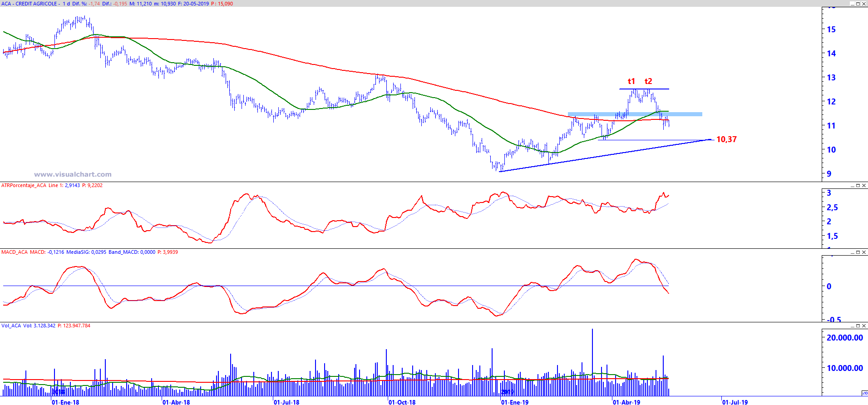The image size is (868, 405).
Task: Minimize the ATRPorcentaje_ACA indicator pane
Action: tap(852, 185)
